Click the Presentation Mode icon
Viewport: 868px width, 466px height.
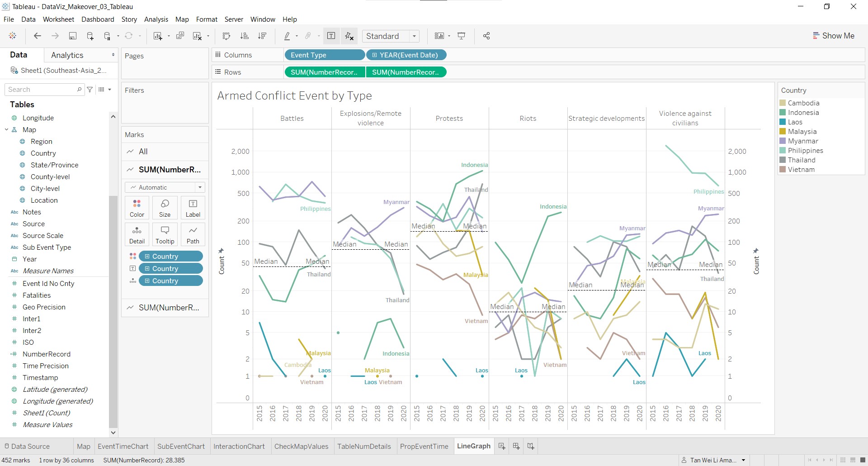pyautogui.click(x=462, y=36)
